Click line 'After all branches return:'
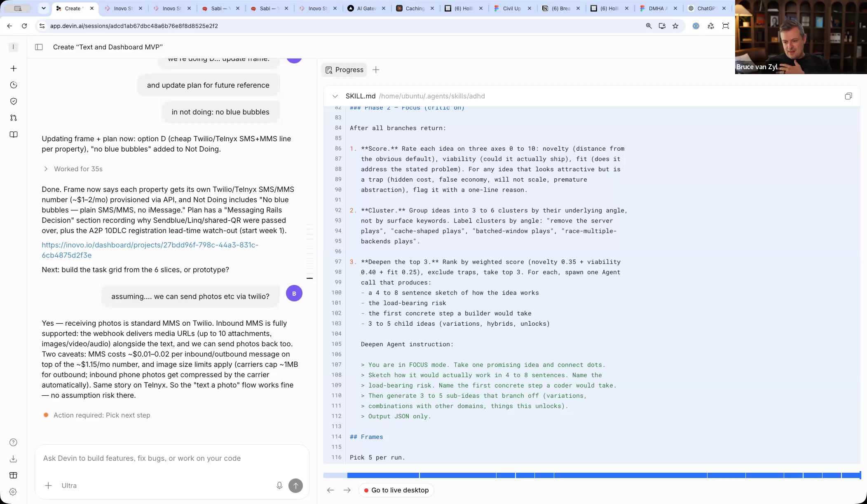This screenshot has height=504, width=867. [398, 128]
